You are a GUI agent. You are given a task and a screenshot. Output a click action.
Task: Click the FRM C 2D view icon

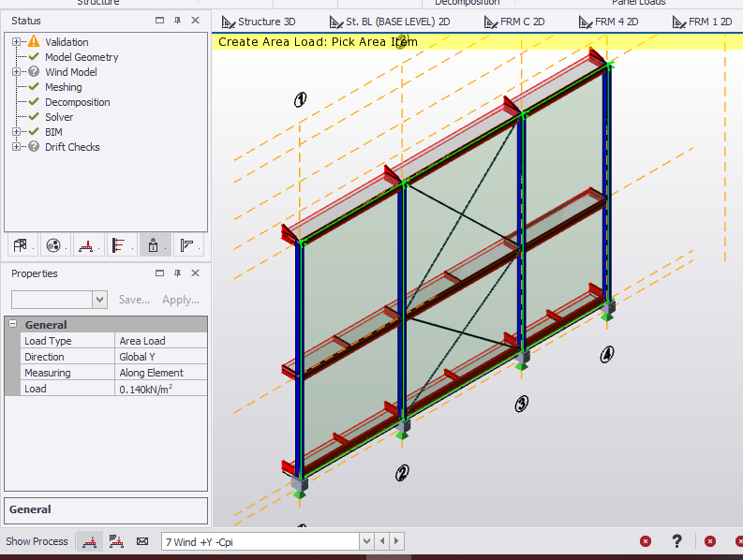pyautogui.click(x=490, y=22)
